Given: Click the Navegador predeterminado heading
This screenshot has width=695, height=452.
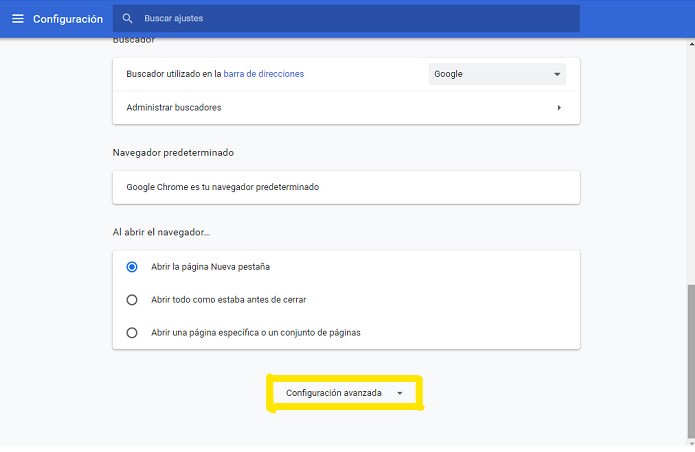Looking at the screenshot, I should click(173, 152).
